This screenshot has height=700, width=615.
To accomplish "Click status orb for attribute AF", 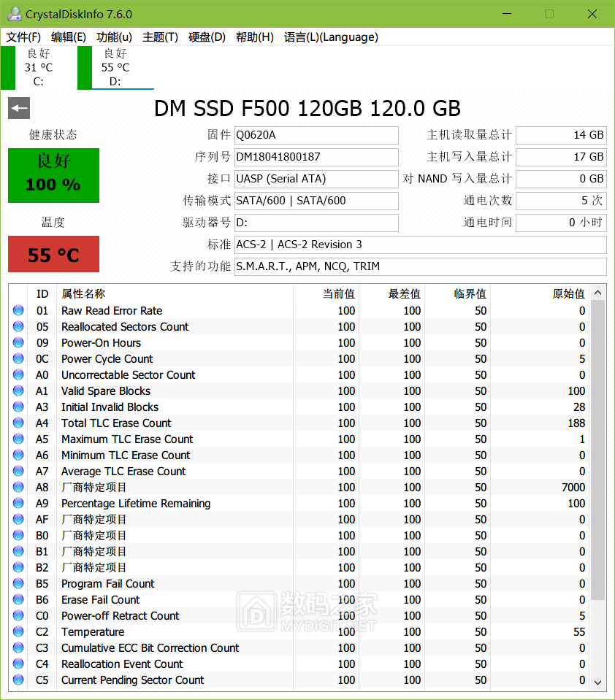I will [x=18, y=519].
